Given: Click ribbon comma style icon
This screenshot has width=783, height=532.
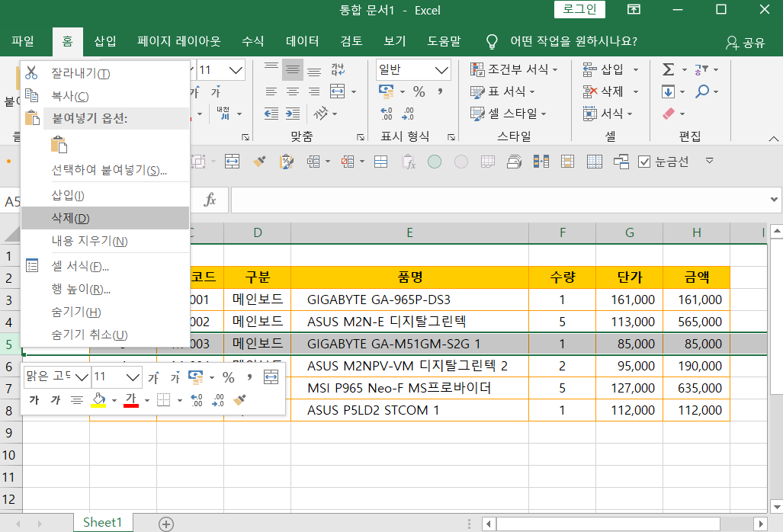Looking at the screenshot, I should 440,91.
